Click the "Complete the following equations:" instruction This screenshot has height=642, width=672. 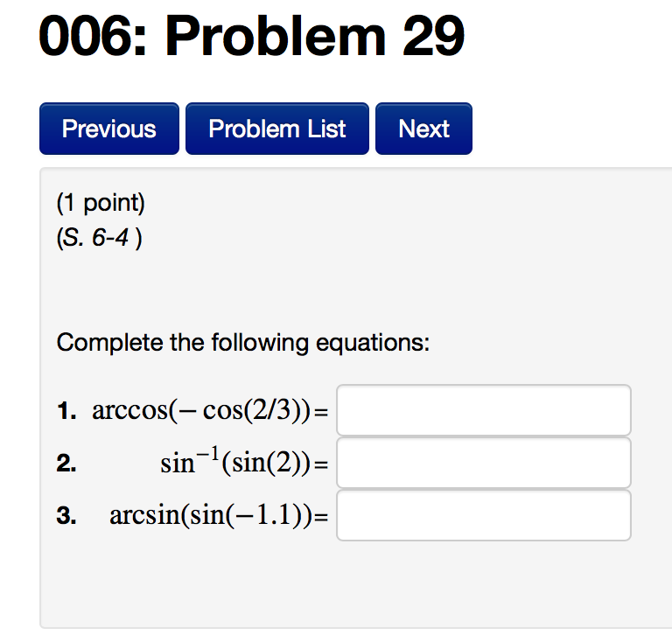(243, 343)
